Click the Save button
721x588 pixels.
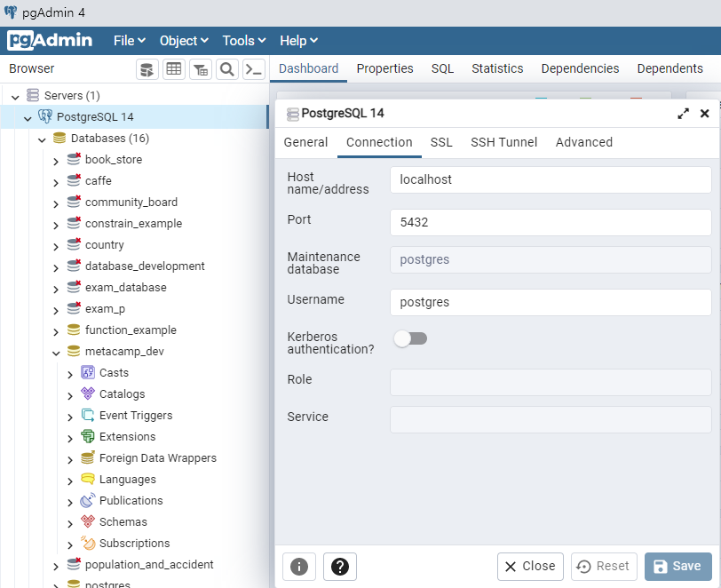(677, 567)
